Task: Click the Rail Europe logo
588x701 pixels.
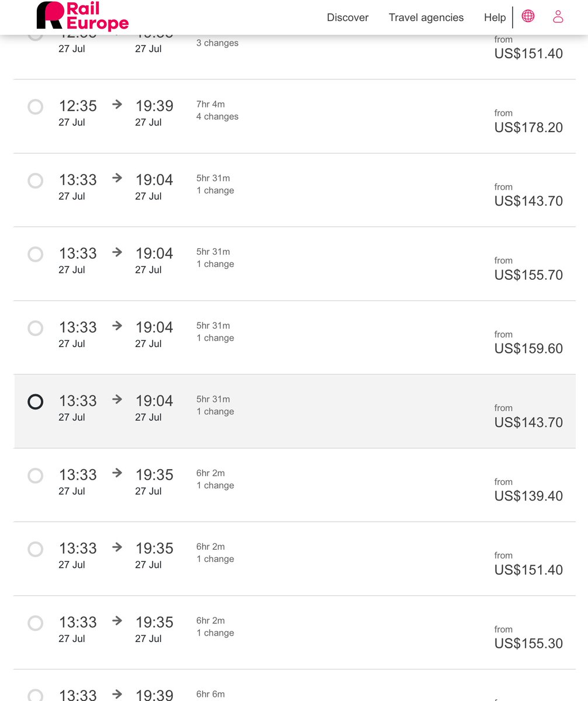Action: pos(82,16)
